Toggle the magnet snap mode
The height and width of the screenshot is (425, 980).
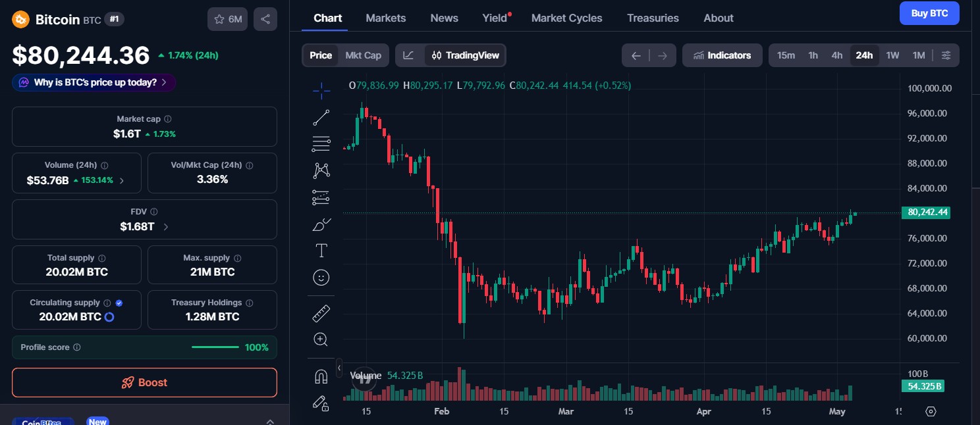point(321,376)
